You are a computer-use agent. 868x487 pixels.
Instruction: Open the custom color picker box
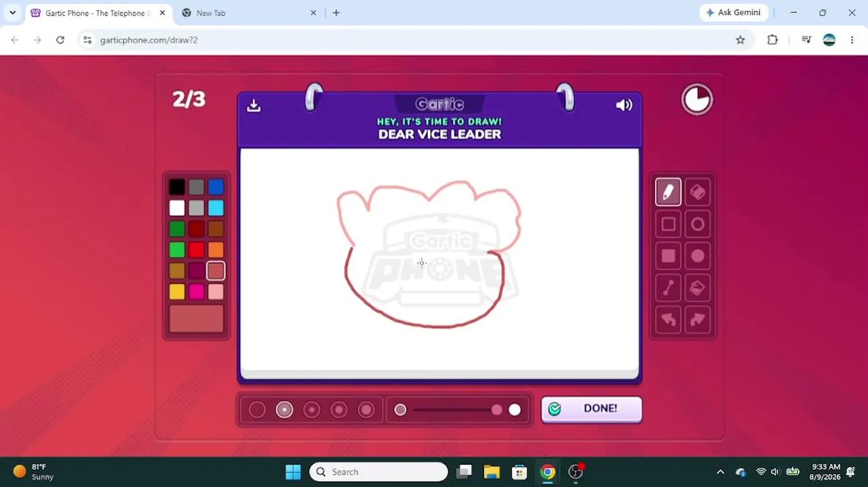pyautogui.click(x=196, y=319)
